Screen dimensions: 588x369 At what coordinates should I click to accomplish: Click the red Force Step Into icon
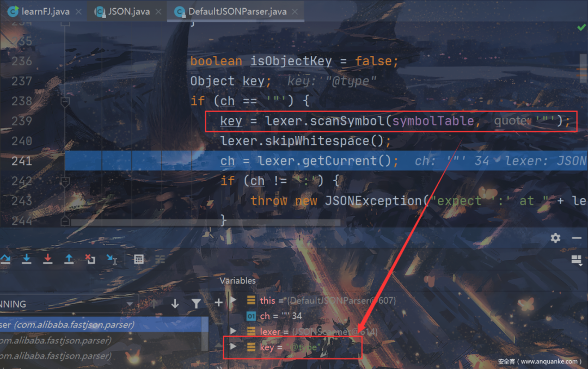pyautogui.click(x=47, y=259)
